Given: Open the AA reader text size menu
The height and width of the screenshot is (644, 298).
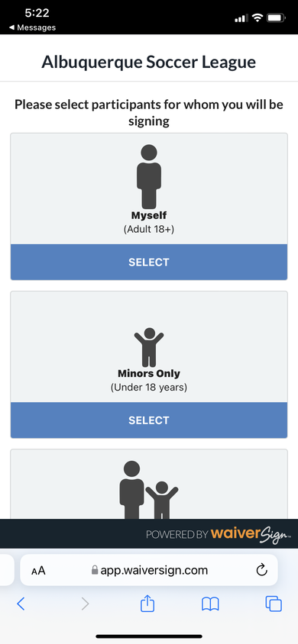Looking at the screenshot, I should point(38,571).
